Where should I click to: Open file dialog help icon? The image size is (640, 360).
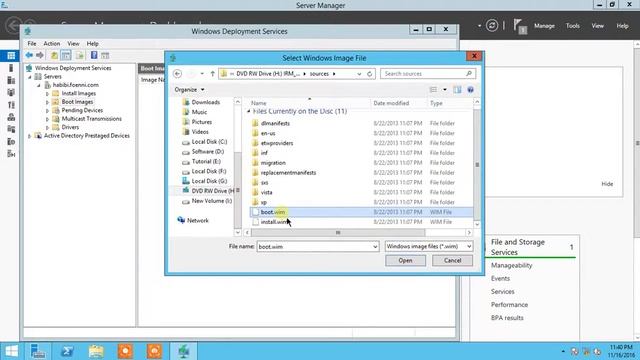coord(471,90)
